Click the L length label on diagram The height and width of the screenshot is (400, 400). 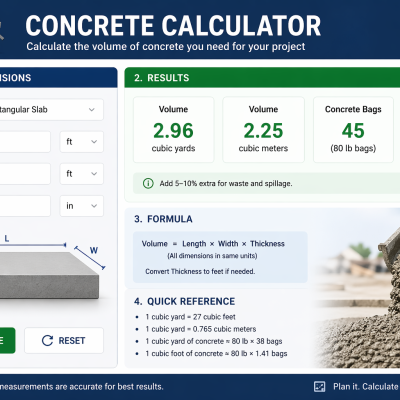pos(7,238)
